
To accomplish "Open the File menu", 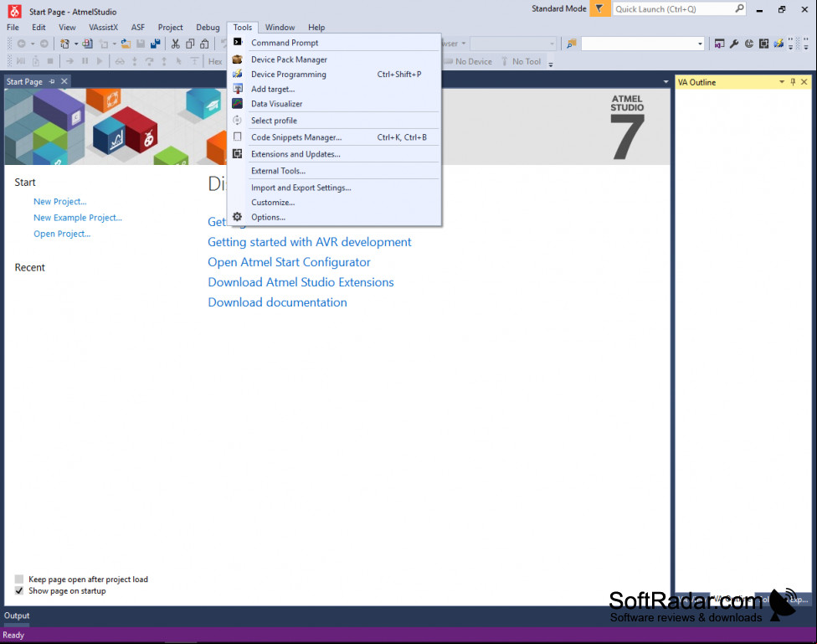I will 13,27.
